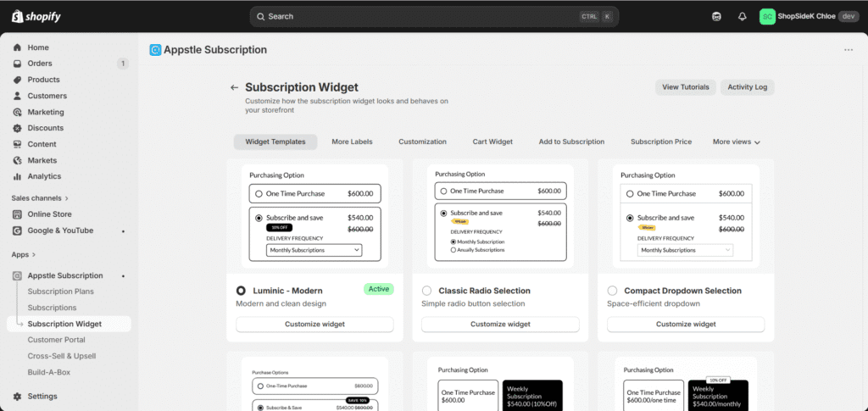Click the Content icon in sidebar
The width and height of the screenshot is (868, 411).
pyautogui.click(x=17, y=144)
